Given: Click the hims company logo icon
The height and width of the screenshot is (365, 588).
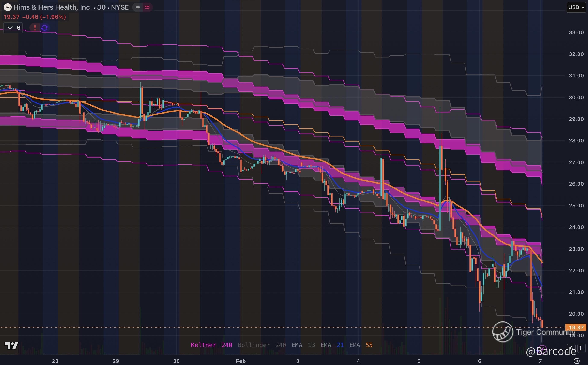Looking at the screenshot, I should pyautogui.click(x=8, y=7).
